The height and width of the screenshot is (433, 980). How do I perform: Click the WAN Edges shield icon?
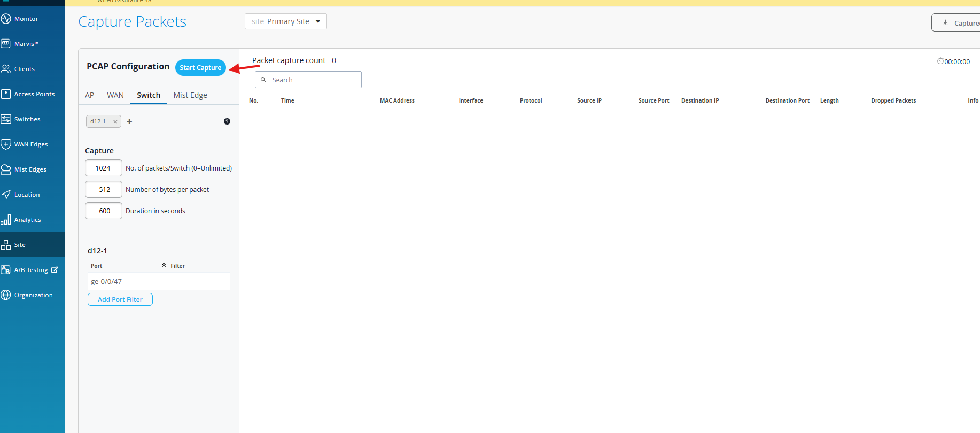[x=6, y=144]
